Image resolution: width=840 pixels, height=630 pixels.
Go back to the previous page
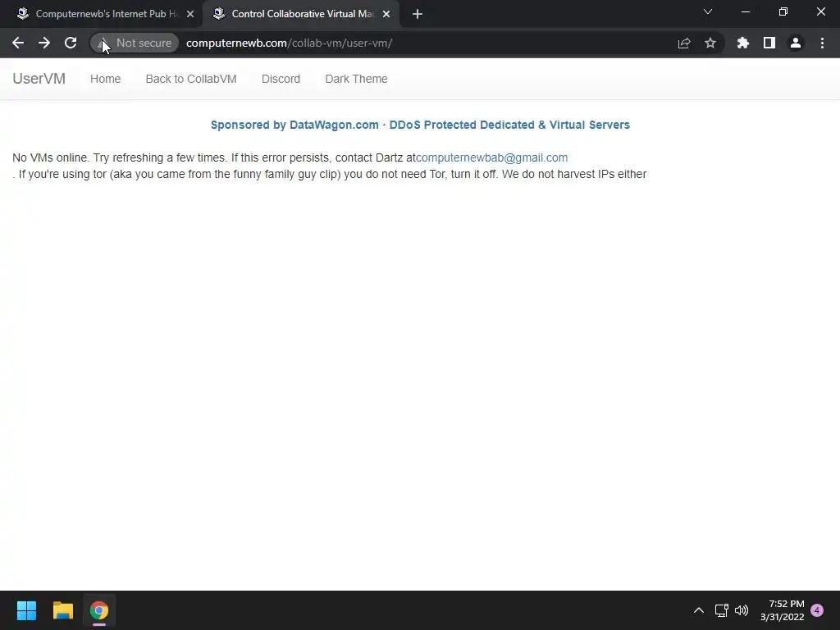click(18, 43)
